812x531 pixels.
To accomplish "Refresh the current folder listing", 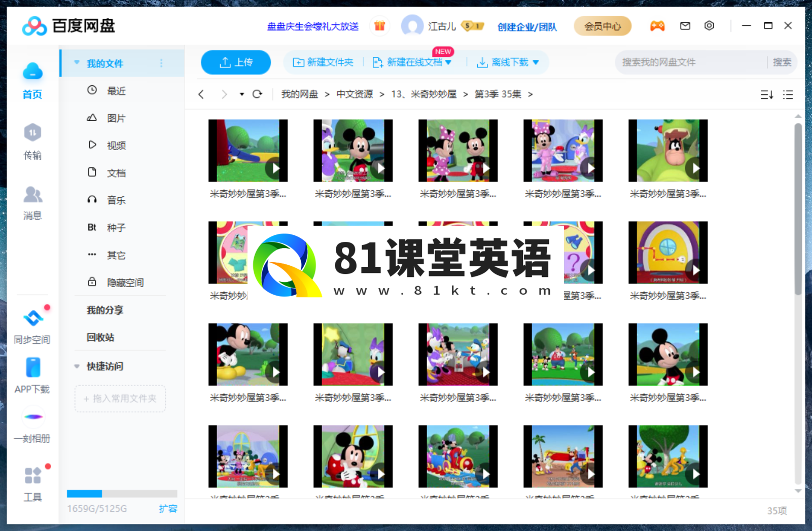I will [x=258, y=94].
